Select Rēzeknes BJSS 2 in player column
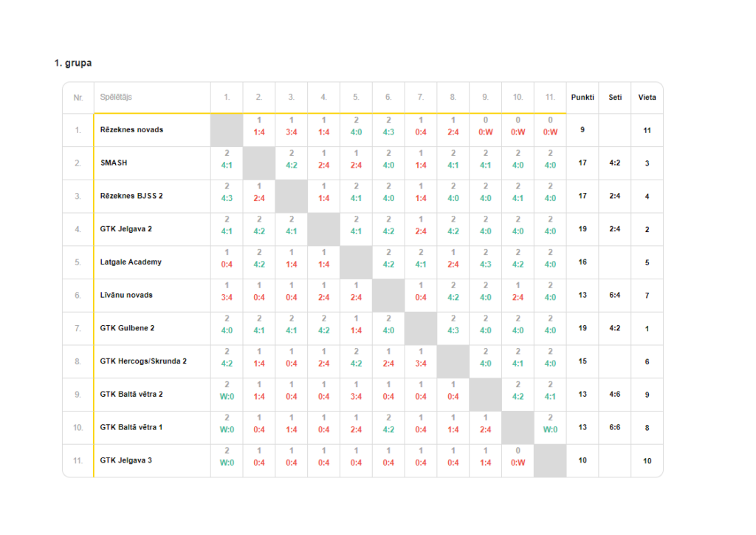The image size is (756, 535). [x=131, y=196]
